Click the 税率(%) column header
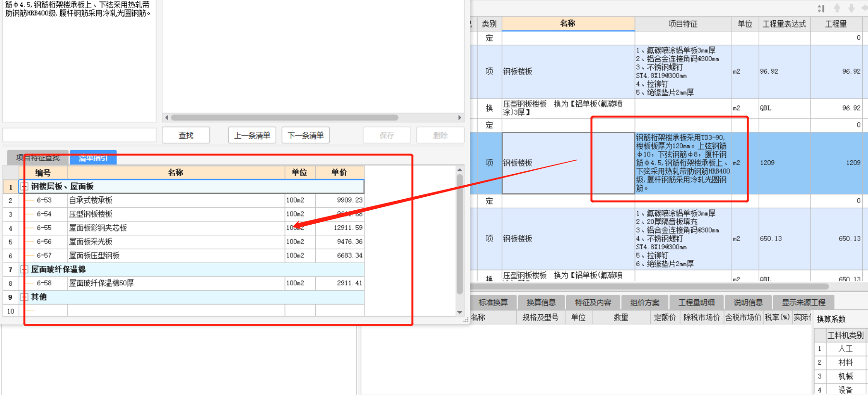This screenshot has width=868, height=395. tap(777, 317)
